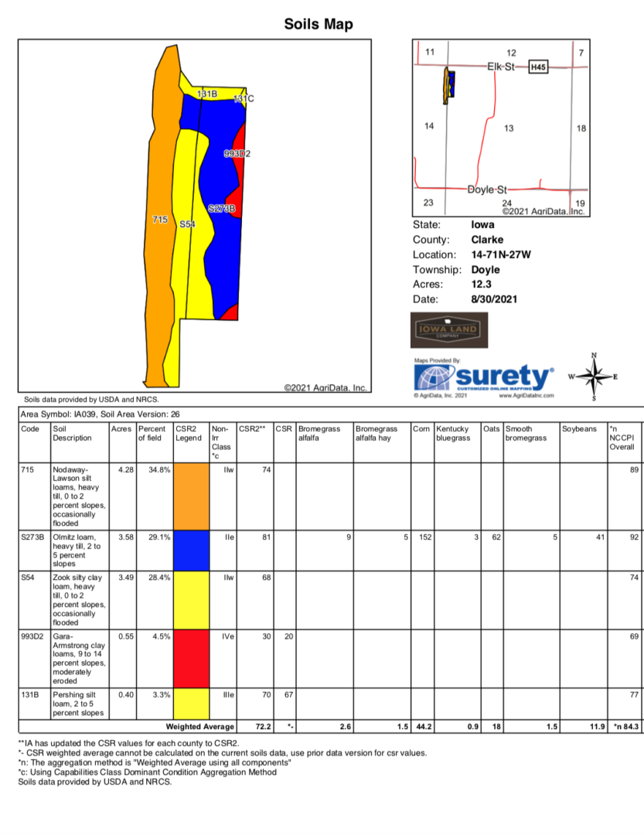Click the Soybeans column header
644x835 pixels.
(579, 428)
